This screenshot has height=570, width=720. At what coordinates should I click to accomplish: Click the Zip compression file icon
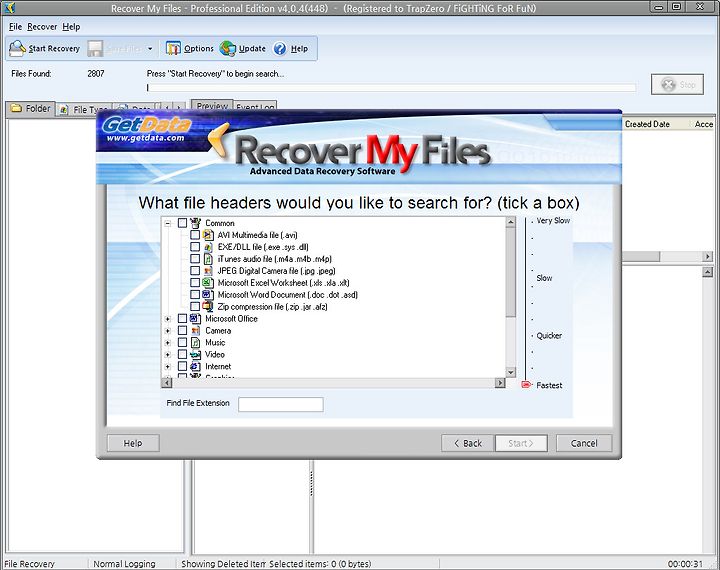[x=208, y=307]
